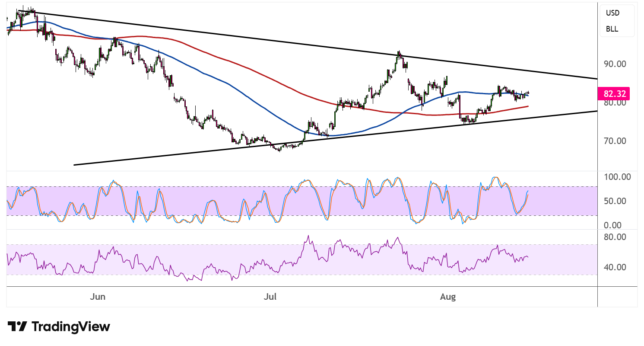Click the pink 82.32 current price tag

coord(614,93)
